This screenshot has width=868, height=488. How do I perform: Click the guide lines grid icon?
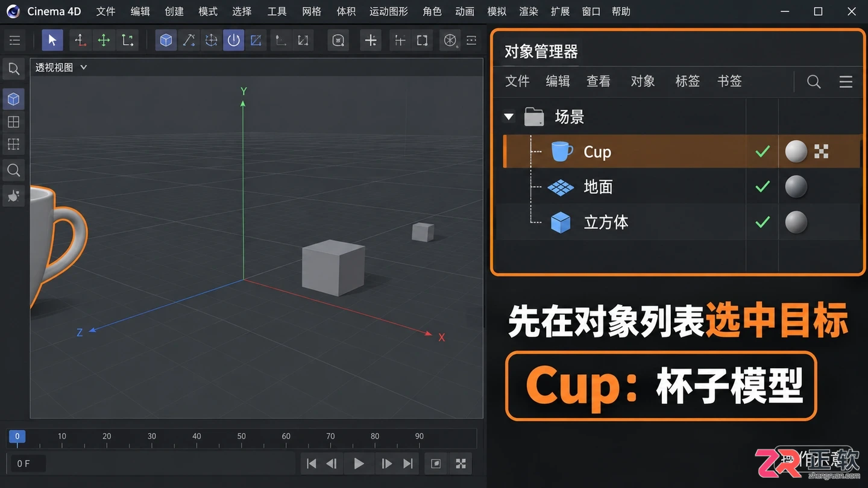coord(400,40)
